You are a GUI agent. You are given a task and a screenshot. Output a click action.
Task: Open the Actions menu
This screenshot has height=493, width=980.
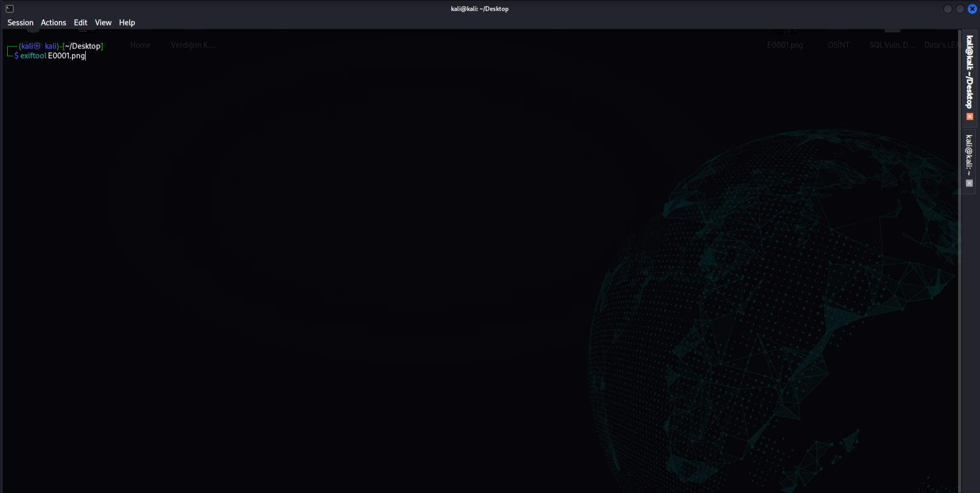pyautogui.click(x=54, y=22)
